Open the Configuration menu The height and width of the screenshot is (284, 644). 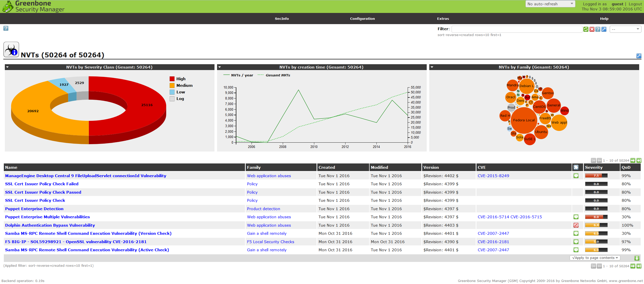click(x=362, y=19)
